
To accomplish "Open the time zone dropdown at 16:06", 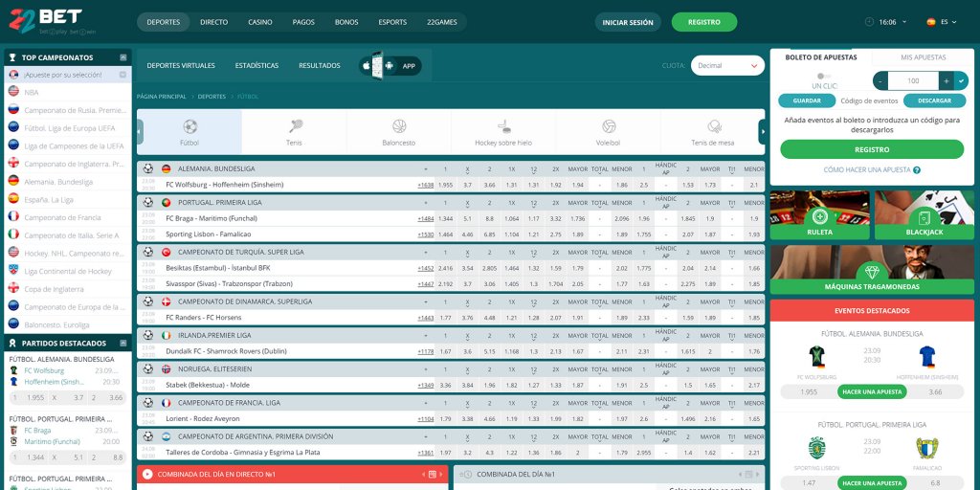I will click(893, 22).
